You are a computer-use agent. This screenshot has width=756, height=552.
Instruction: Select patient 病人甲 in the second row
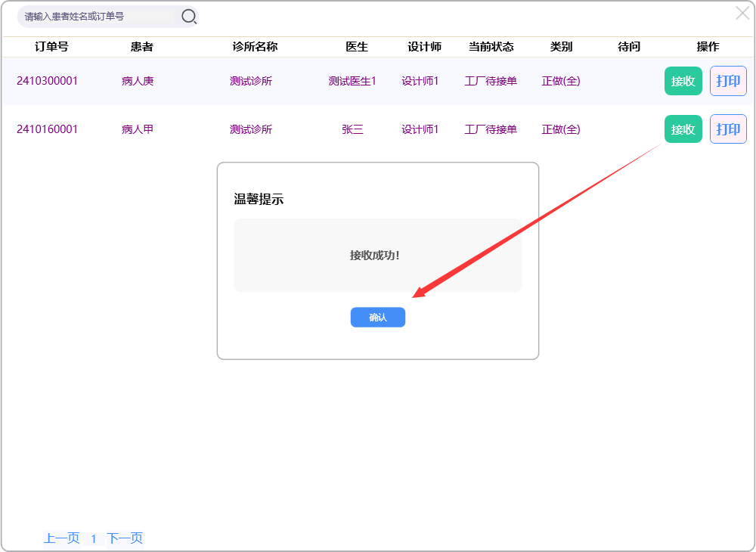[x=138, y=129]
